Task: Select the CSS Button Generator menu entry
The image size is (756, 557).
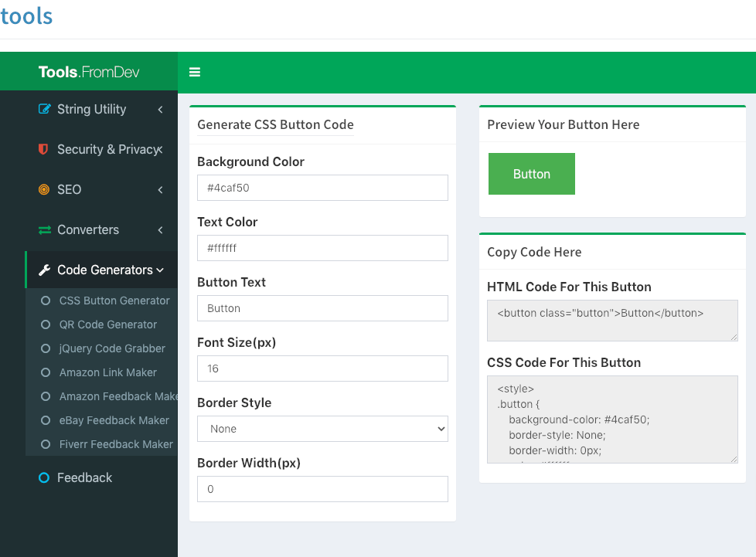Action: (x=113, y=301)
